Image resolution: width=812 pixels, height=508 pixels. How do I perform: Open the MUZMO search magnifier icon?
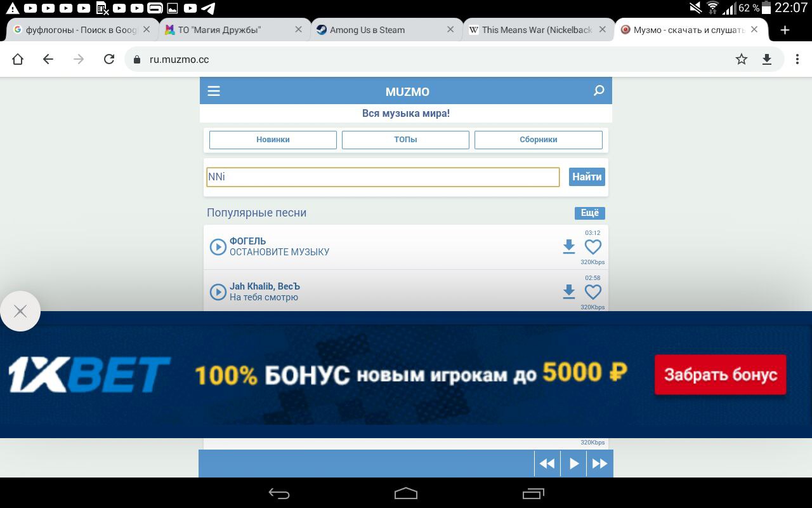pos(598,91)
